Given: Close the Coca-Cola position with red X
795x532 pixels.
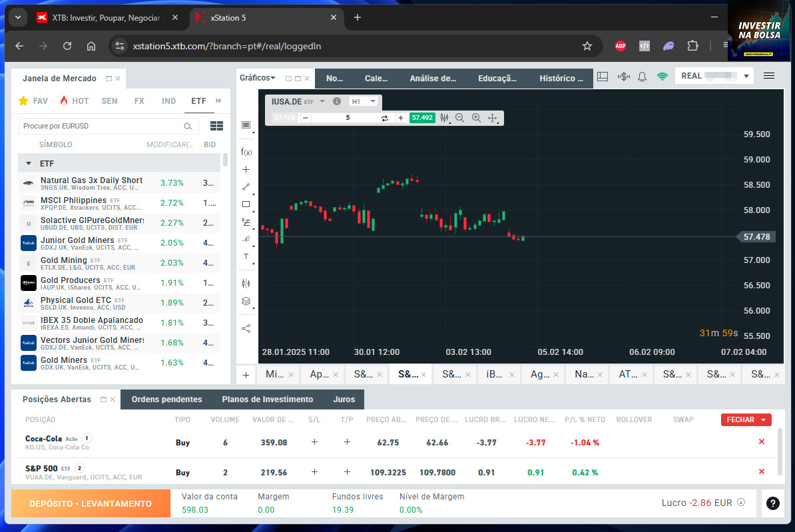Looking at the screenshot, I should 762,441.
